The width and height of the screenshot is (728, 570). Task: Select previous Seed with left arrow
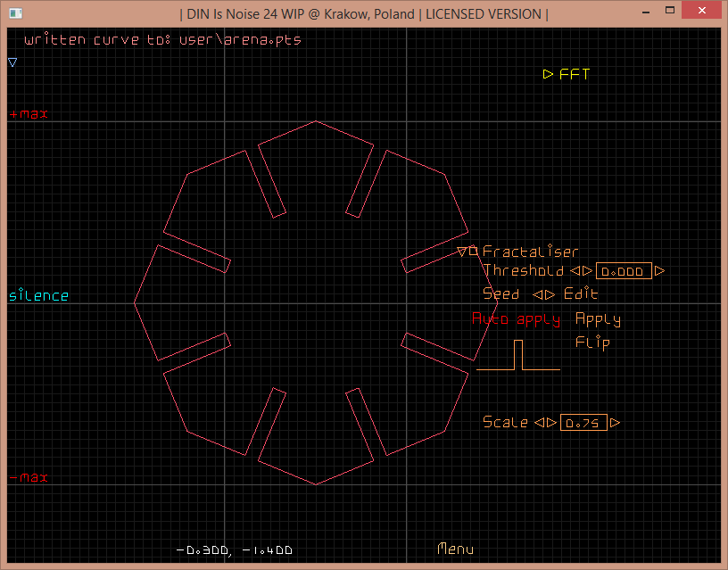(x=538, y=294)
